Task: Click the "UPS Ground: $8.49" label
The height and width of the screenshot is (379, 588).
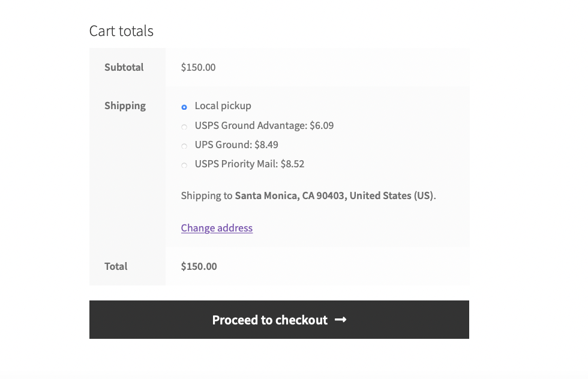Action: click(x=236, y=145)
